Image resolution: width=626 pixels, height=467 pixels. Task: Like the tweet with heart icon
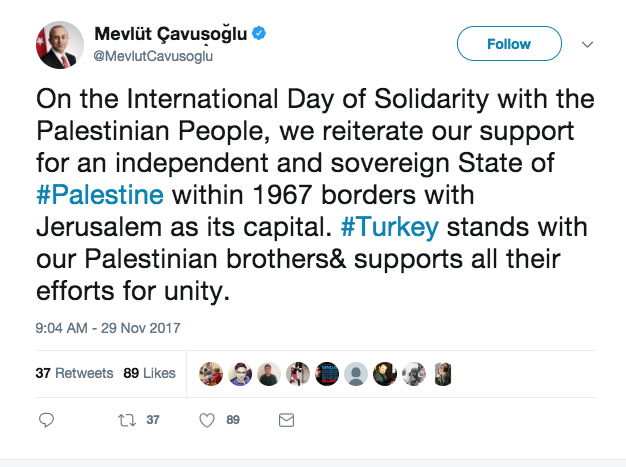pos(208,420)
